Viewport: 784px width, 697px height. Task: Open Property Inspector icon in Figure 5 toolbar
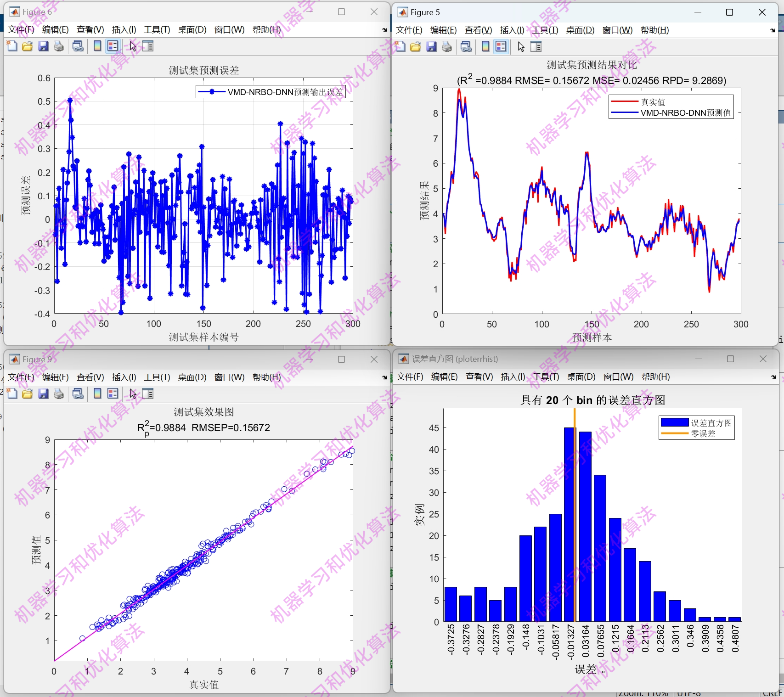point(536,46)
